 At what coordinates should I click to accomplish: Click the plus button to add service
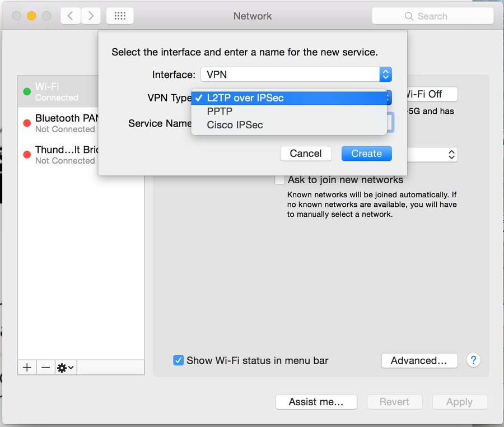tap(27, 368)
